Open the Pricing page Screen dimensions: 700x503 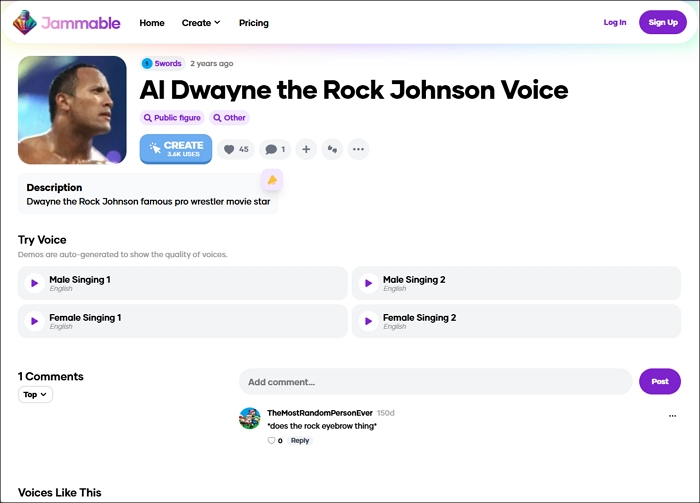254,23
